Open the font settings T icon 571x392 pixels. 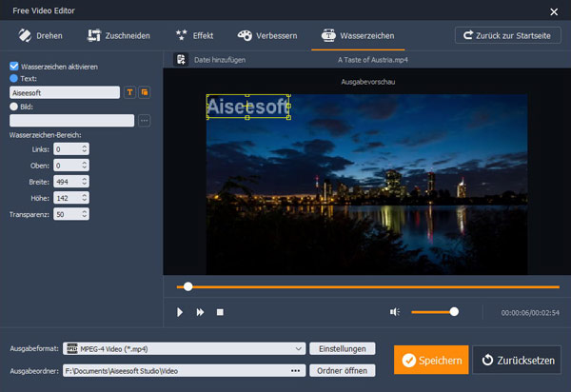(130, 92)
